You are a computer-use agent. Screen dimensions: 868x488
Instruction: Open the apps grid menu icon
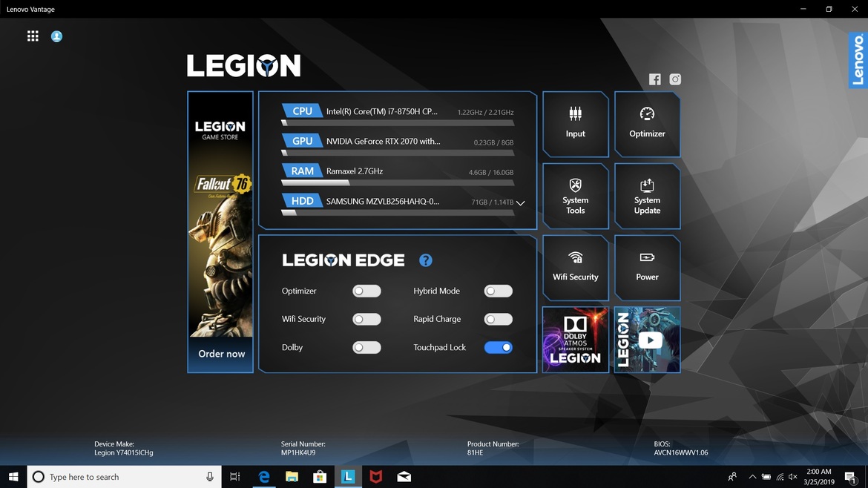33,36
